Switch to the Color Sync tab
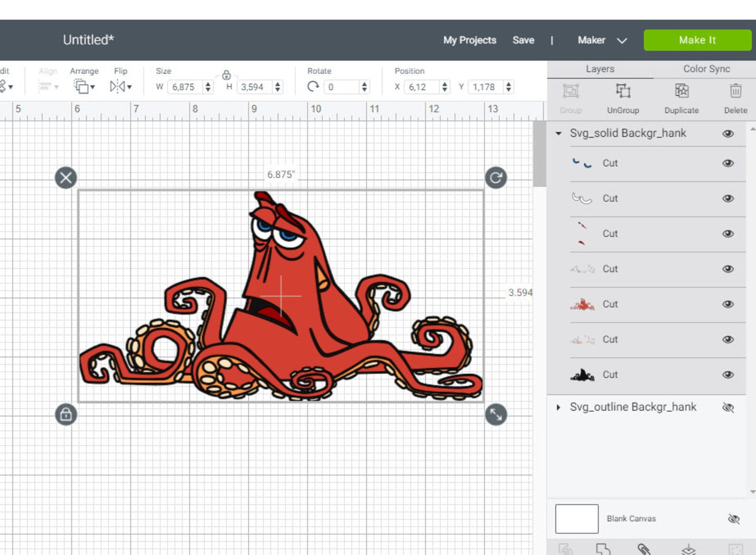Image resolution: width=756 pixels, height=555 pixels. pos(706,69)
